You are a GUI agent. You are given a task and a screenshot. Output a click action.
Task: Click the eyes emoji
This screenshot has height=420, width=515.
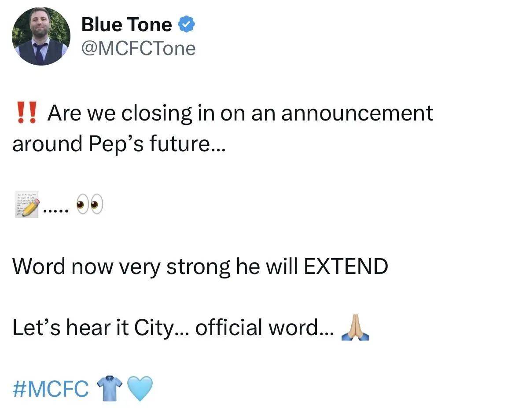point(90,204)
